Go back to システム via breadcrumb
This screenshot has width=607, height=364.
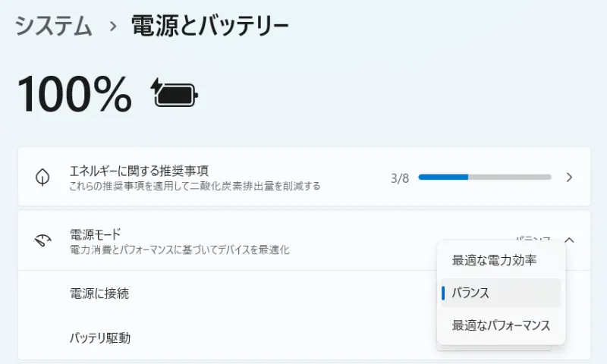coord(54,27)
